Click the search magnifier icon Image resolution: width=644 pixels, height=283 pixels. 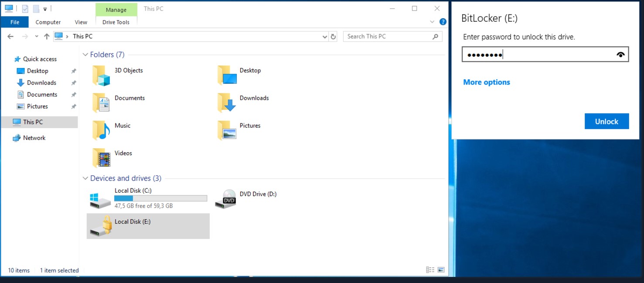click(435, 37)
